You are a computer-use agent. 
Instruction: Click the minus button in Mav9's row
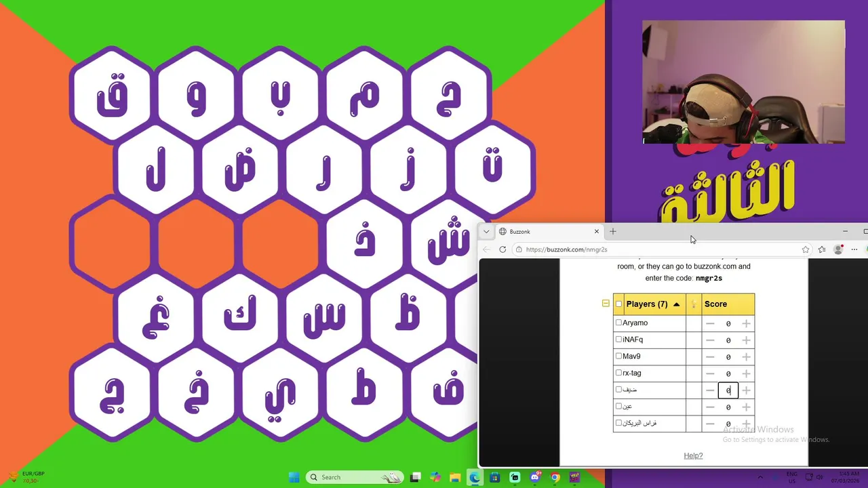(710, 357)
